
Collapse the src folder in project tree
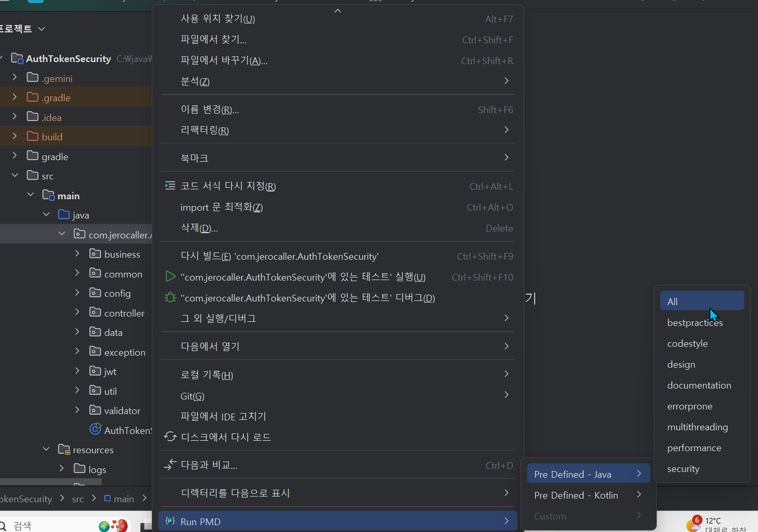tap(15, 175)
